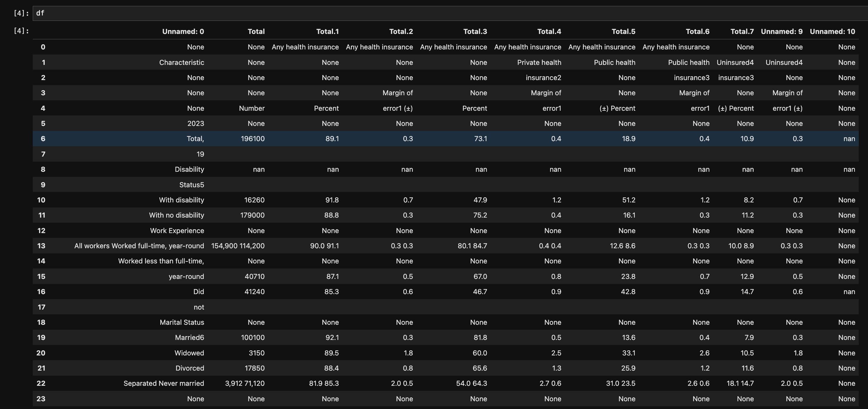The width and height of the screenshot is (868, 409).
Task: Click the Did cell in row 16
Action: (199, 291)
